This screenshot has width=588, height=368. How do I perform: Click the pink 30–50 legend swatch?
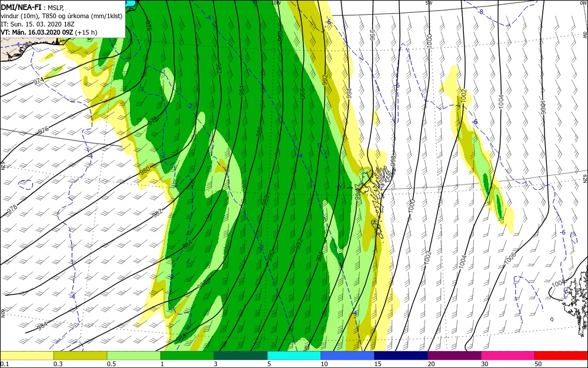click(x=508, y=356)
